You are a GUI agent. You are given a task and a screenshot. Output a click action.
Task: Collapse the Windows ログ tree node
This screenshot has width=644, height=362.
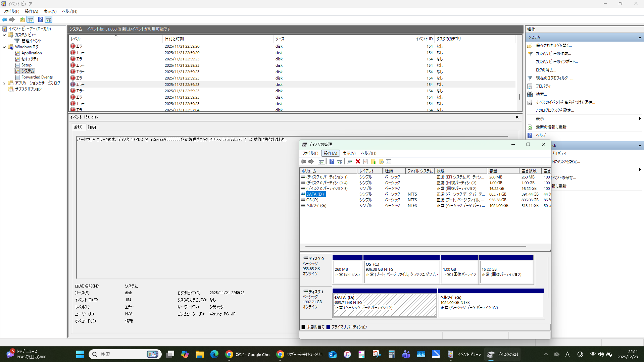tap(4, 47)
